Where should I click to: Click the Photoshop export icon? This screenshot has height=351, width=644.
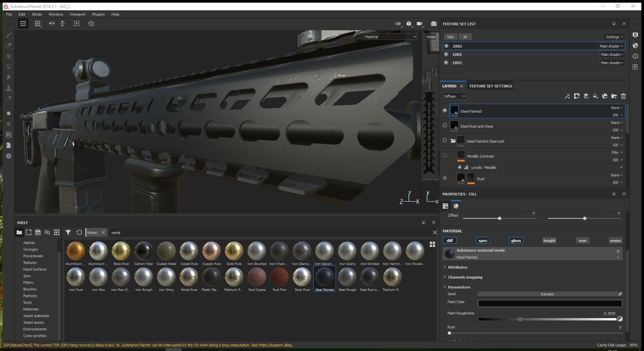tap(9, 135)
